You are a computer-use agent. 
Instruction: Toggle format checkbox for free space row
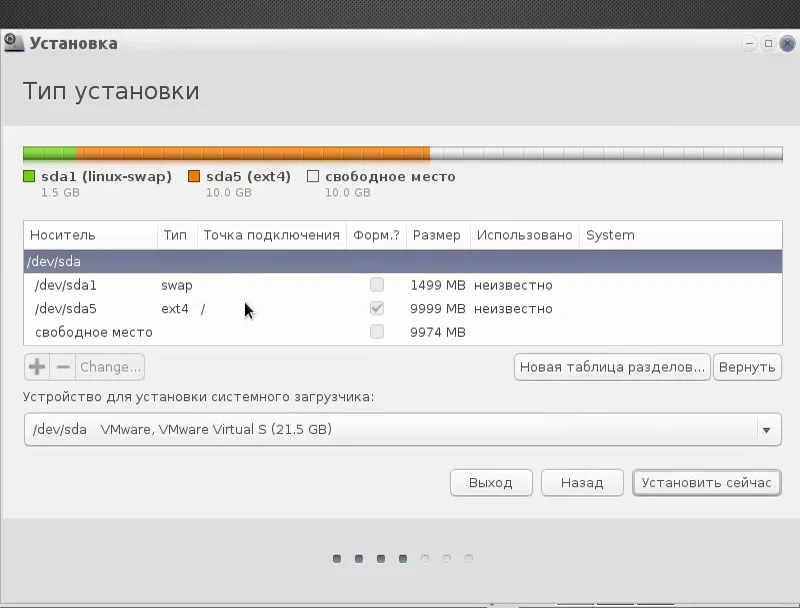tap(377, 332)
